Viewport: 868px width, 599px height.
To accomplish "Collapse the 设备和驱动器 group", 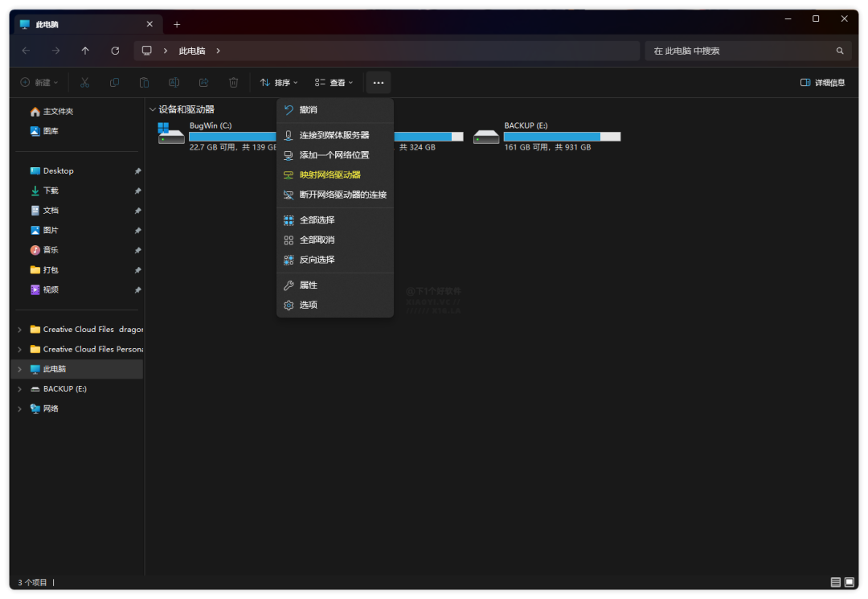I will pyautogui.click(x=152, y=109).
